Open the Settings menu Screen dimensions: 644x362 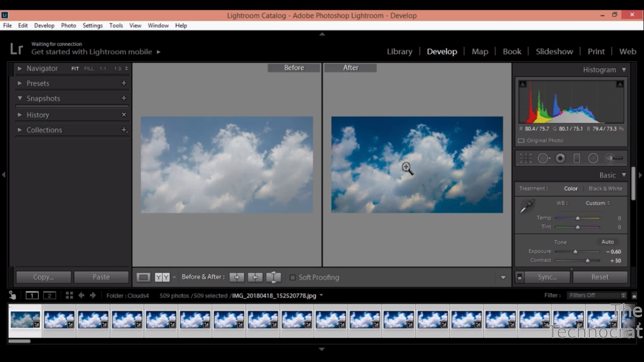pos(92,25)
